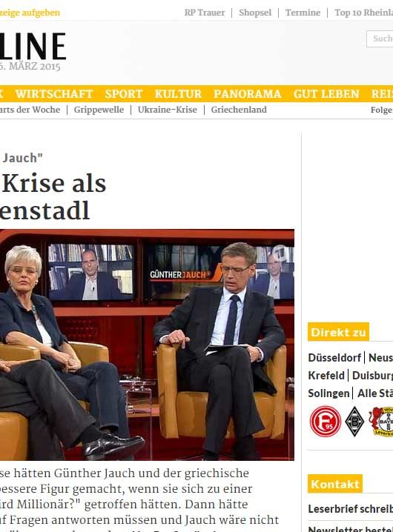393x532 pixels.
Task: Open the Grippewelle topic link
Action: point(99,110)
